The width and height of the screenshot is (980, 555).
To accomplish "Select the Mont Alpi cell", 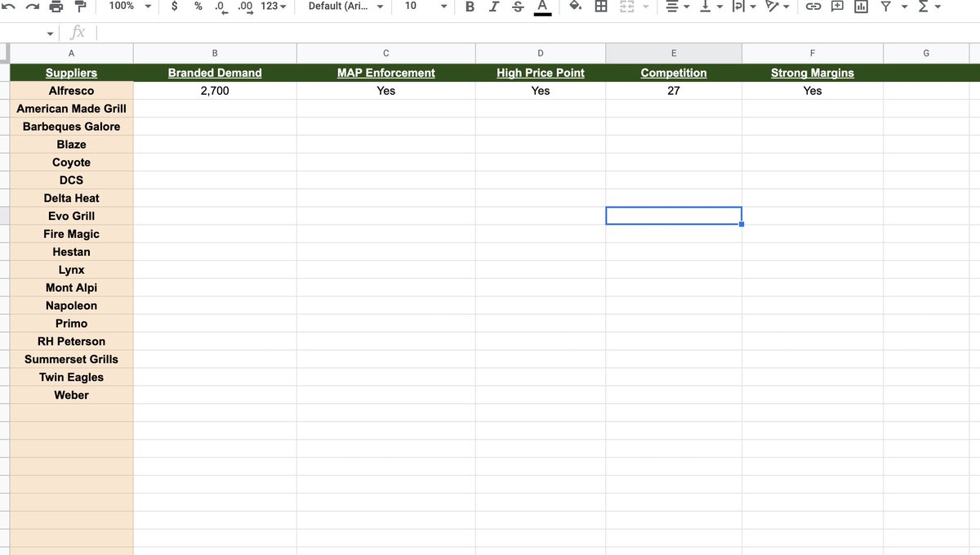I will tap(71, 289).
